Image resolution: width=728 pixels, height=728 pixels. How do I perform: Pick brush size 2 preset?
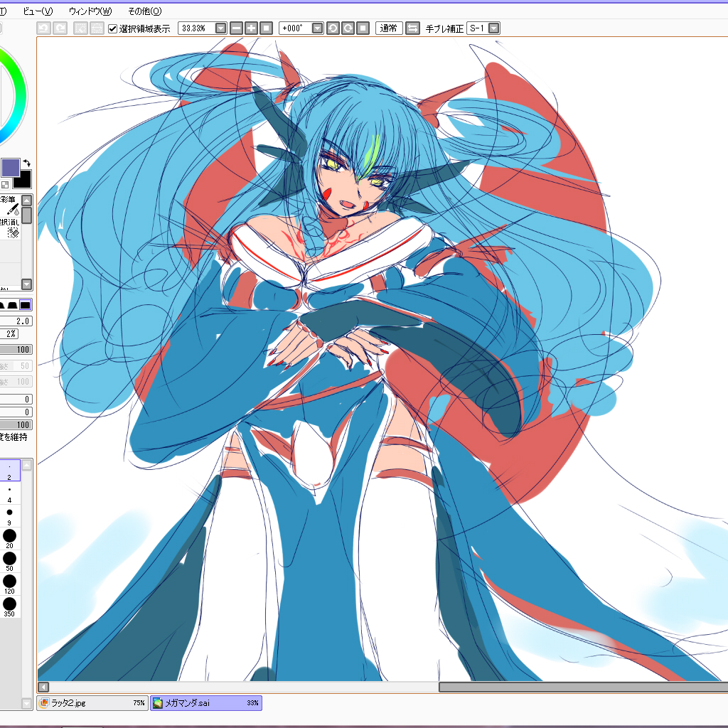click(9, 470)
